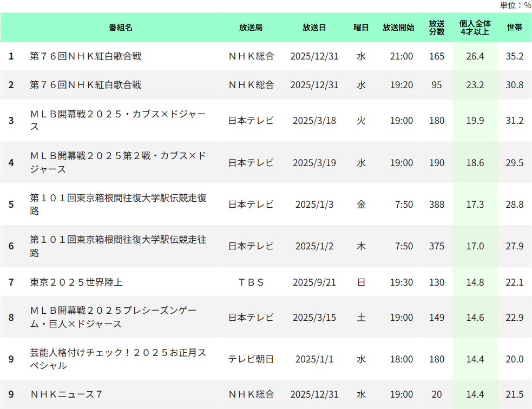Select the ＮＨＫニュース７ program title
Viewport: 532px width, 409px height.
pos(67,394)
